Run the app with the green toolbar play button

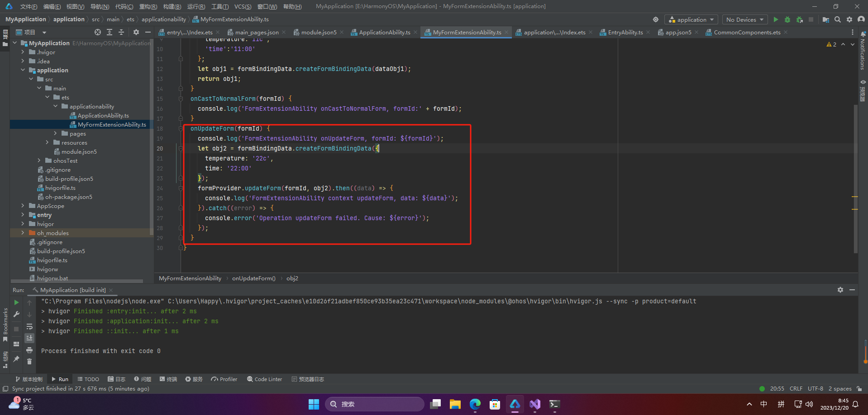pyautogui.click(x=776, y=19)
